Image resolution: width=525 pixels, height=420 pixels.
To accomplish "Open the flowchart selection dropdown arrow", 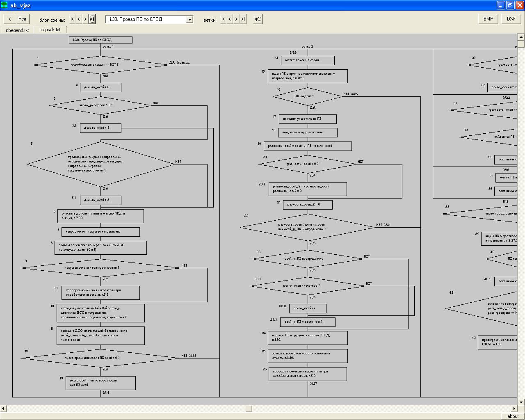I will tap(189, 19).
